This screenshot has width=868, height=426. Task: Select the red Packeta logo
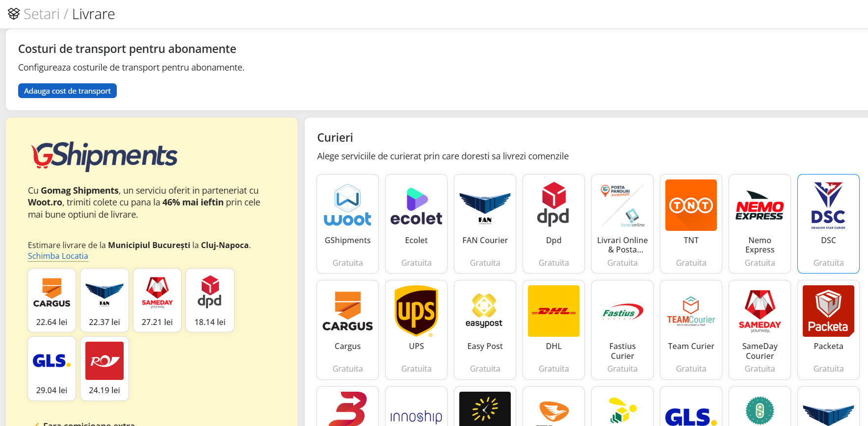tap(828, 311)
